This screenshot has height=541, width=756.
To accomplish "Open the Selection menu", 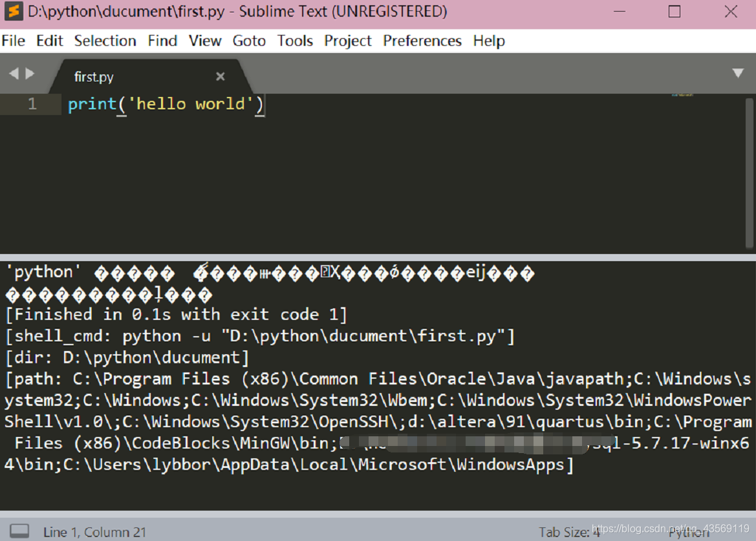I will pyautogui.click(x=105, y=41).
